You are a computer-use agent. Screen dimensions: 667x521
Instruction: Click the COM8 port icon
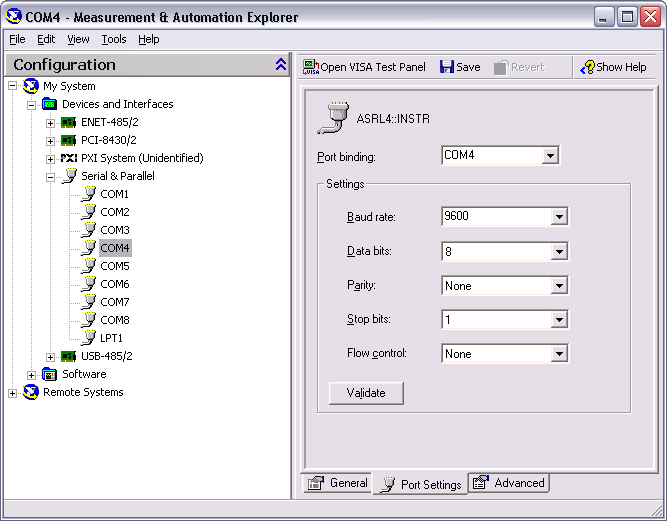[88, 320]
